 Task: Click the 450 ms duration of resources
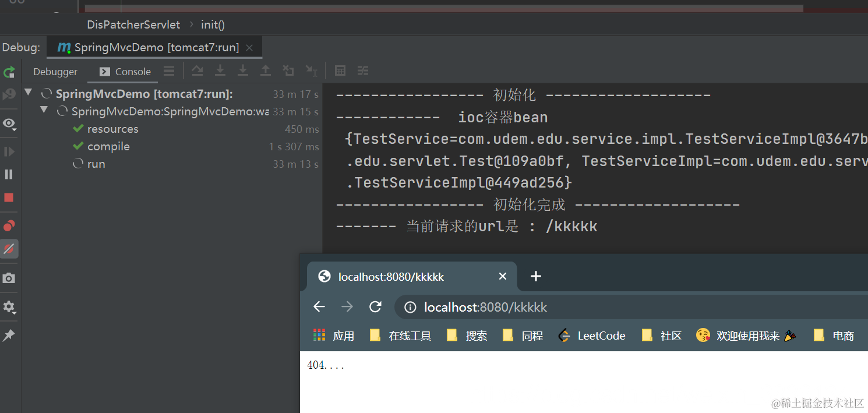pyautogui.click(x=302, y=129)
